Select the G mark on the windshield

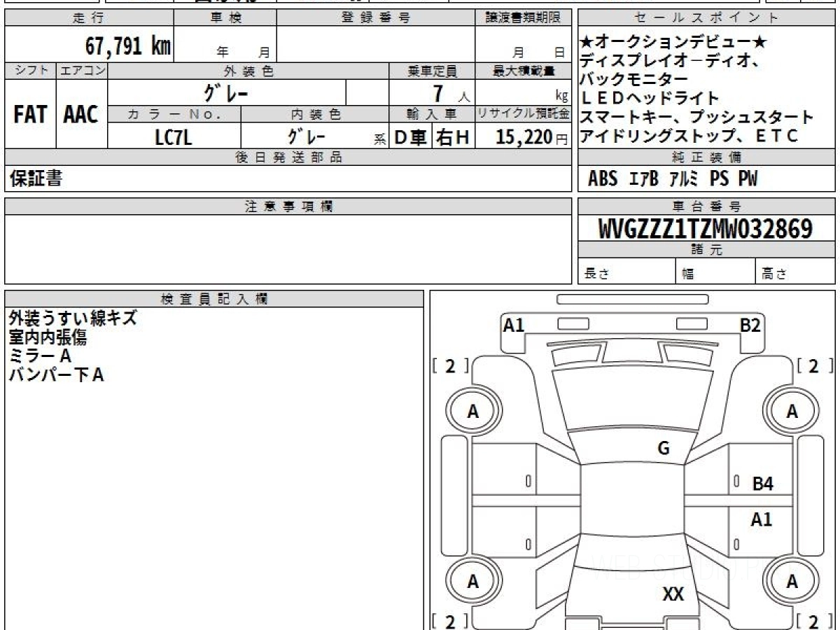(664, 449)
